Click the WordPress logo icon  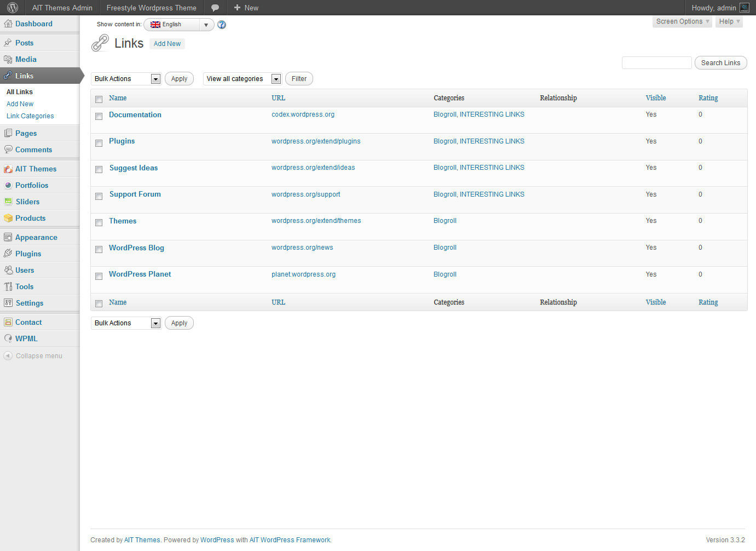(13, 8)
